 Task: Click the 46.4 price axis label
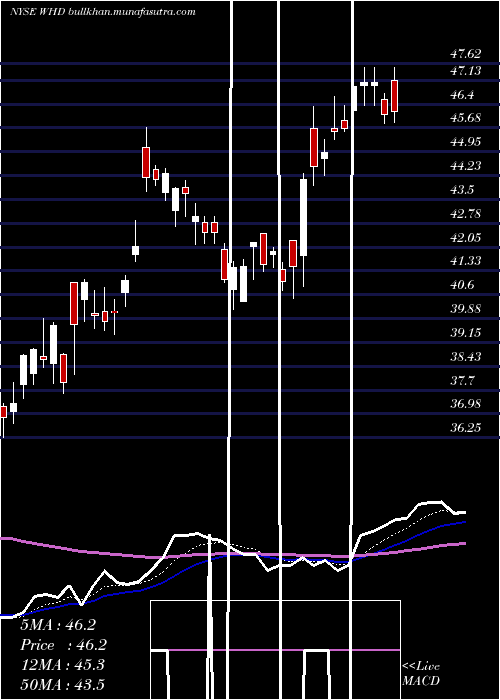click(462, 95)
